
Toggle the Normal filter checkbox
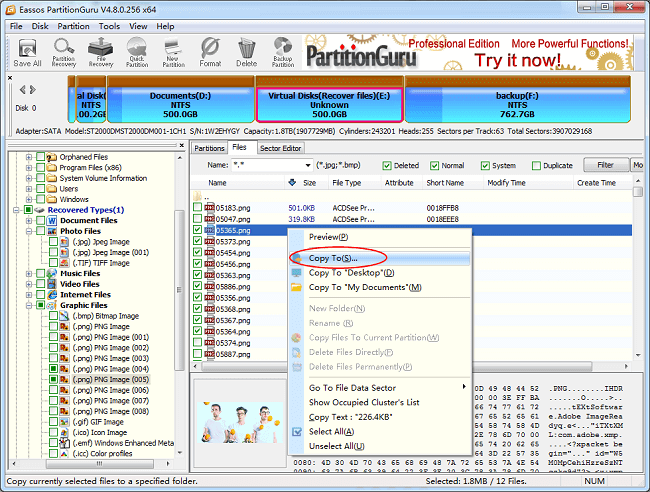pos(434,166)
